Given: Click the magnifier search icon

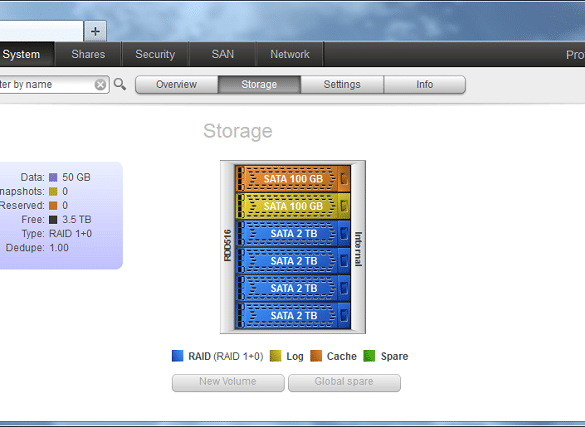Looking at the screenshot, I should (120, 84).
